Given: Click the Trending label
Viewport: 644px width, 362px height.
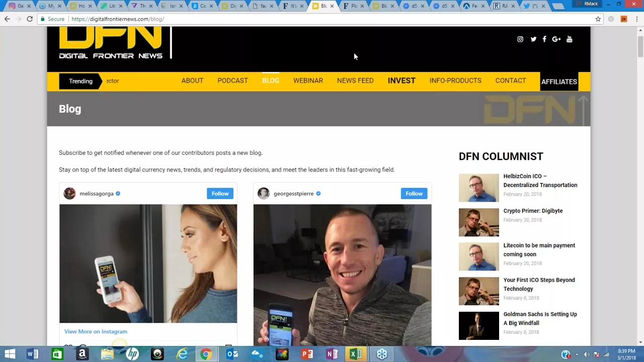Looking at the screenshot, I should coord(80,81).
